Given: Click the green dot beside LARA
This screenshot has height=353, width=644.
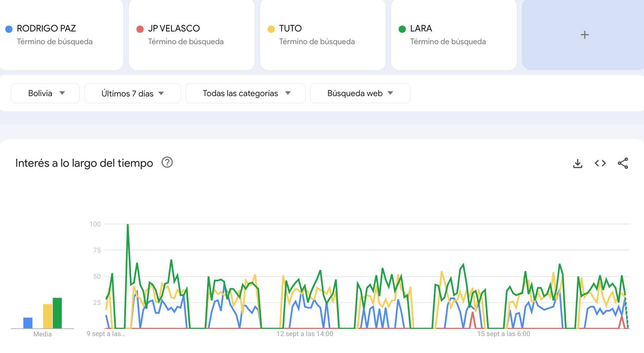Looking at the screenshot, I should (x=402, y=29).
